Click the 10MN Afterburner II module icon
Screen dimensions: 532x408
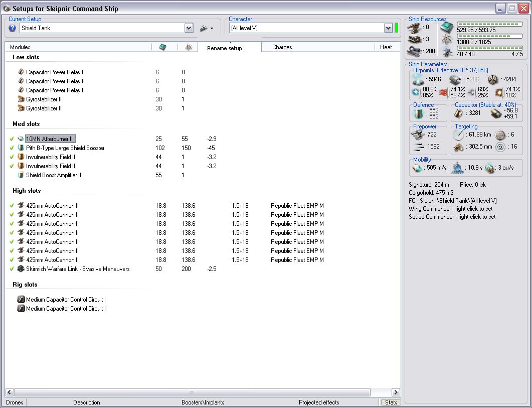tap(21, 139)
